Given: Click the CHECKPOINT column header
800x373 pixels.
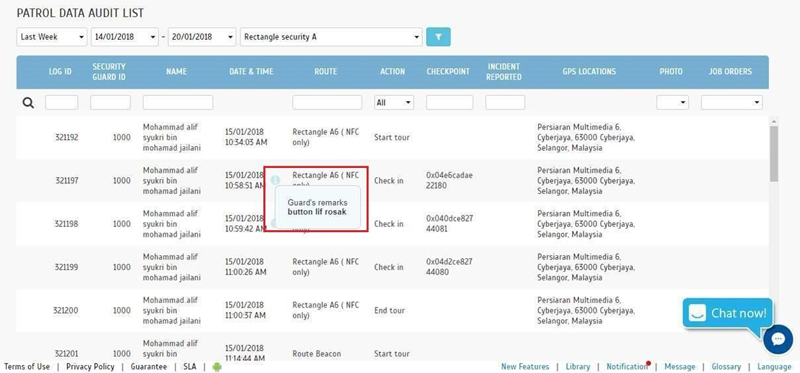Looking at the screenshot, I should (x=448, y=71).
